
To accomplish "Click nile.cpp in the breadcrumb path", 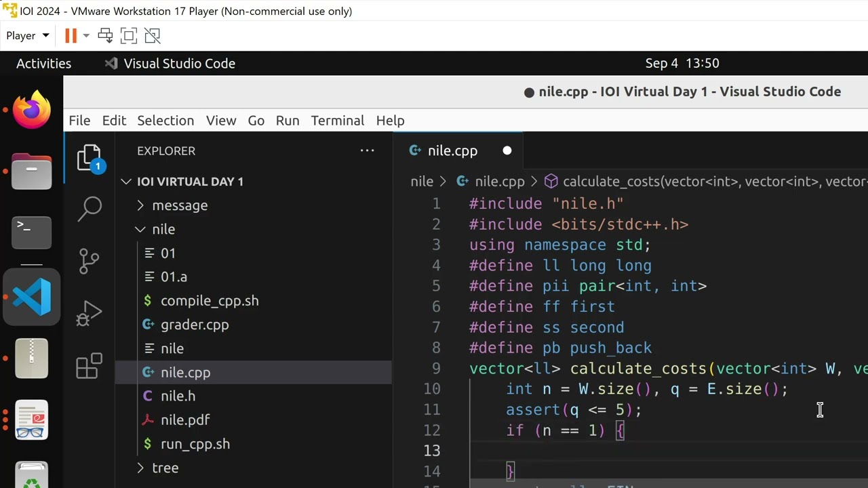I will pos(500,182).
